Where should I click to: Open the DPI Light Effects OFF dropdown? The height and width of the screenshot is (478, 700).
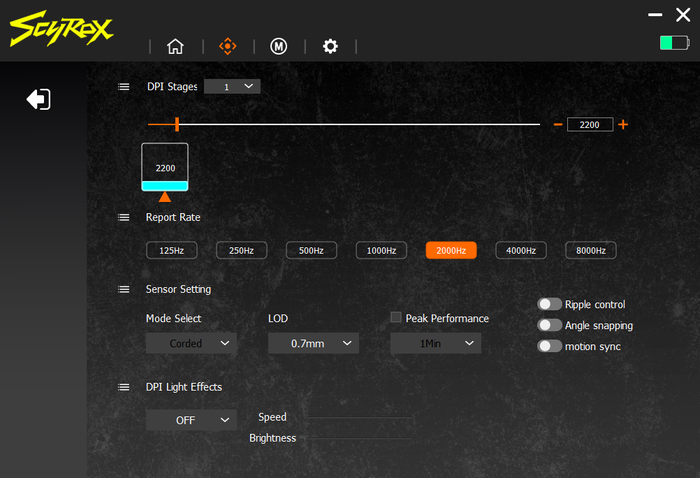[191, 420]
